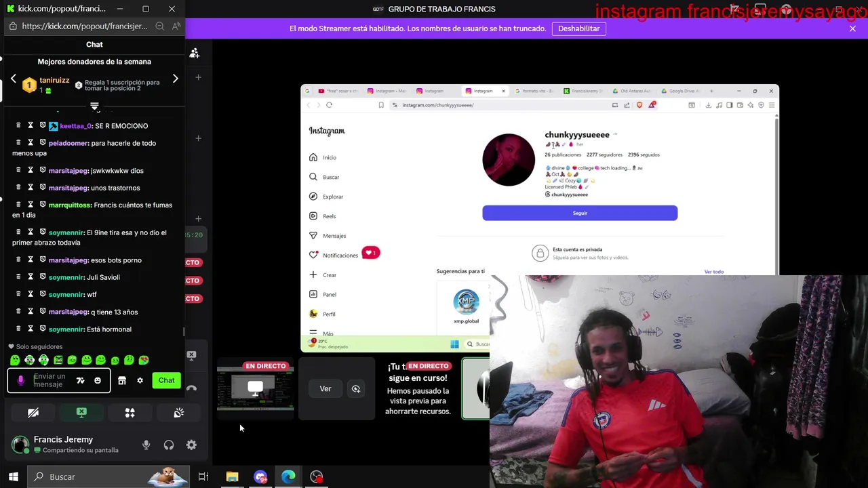Open Explorar in Instagram sidebar
This screenshot has width=868, height=488.
click(326, 197)
